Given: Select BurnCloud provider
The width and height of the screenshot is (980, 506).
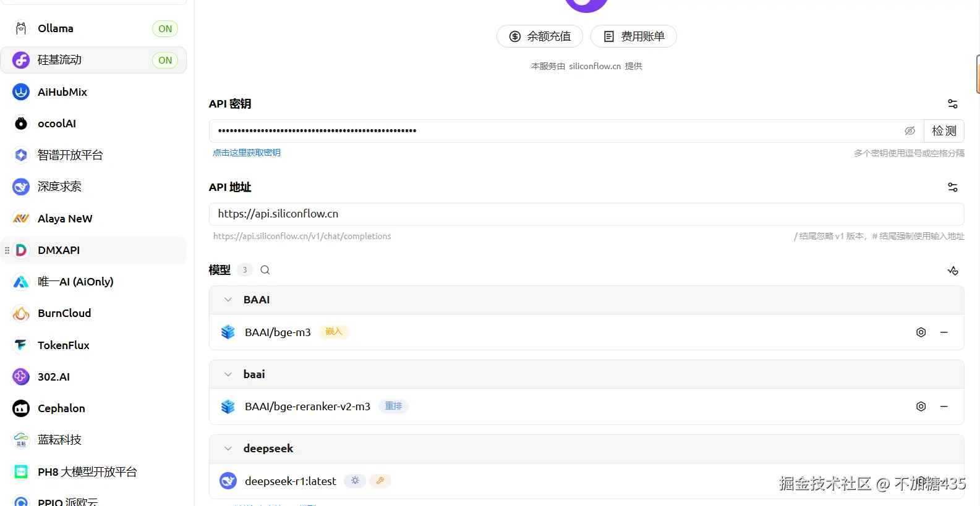Looking at the screenshot, I should [93, 313].
